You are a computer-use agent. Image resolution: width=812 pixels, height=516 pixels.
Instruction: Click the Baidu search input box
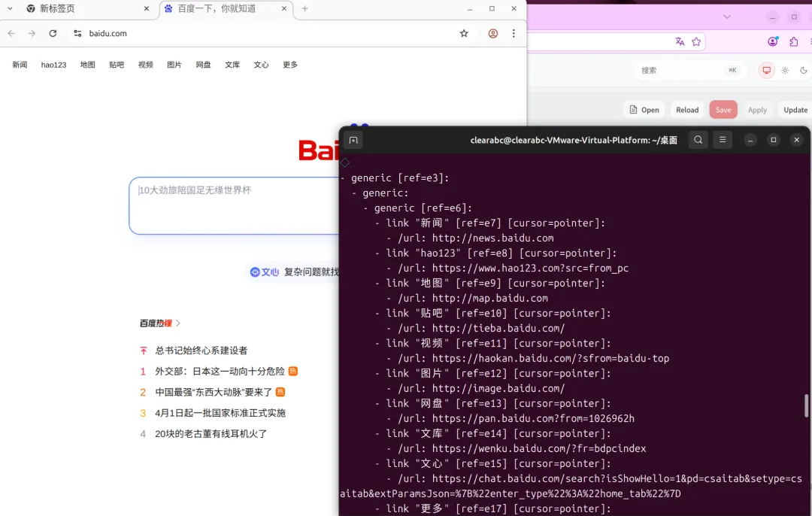[234, 205]
